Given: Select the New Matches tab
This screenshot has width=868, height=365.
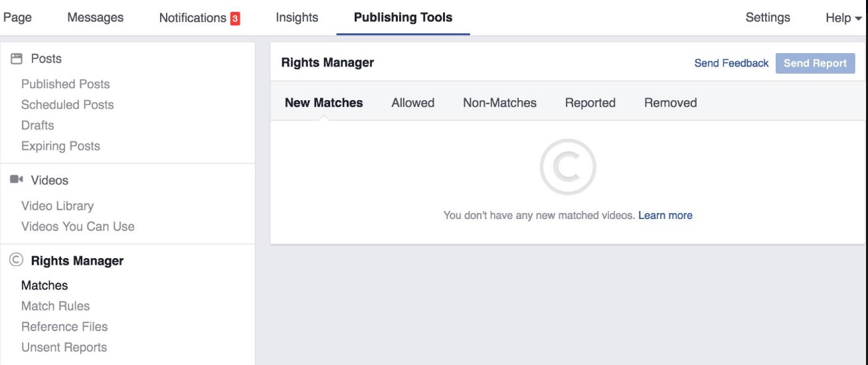Looking at the screenshot, I should (323, 103).
